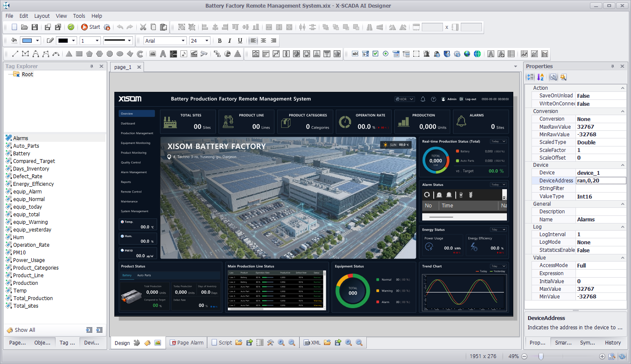Save the project with floppy icon
The width and height of the screenshot is (631, 364).
[35, 27]
